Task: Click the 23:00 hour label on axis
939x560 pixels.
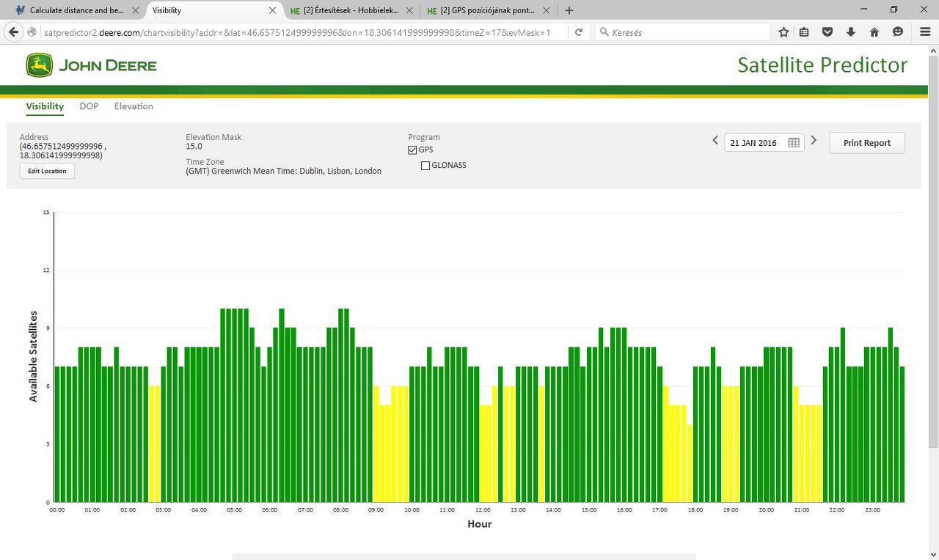Action: (872, 510)
